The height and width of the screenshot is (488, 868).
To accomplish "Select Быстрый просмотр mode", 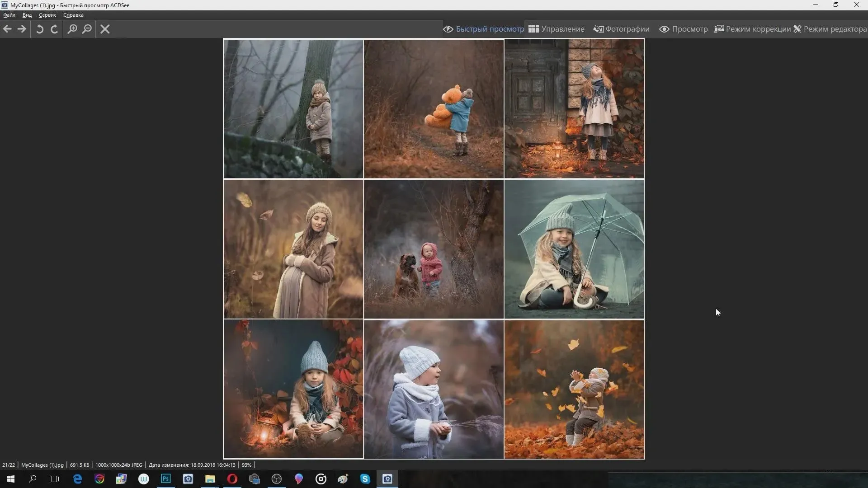I will [x=484, y=29].
